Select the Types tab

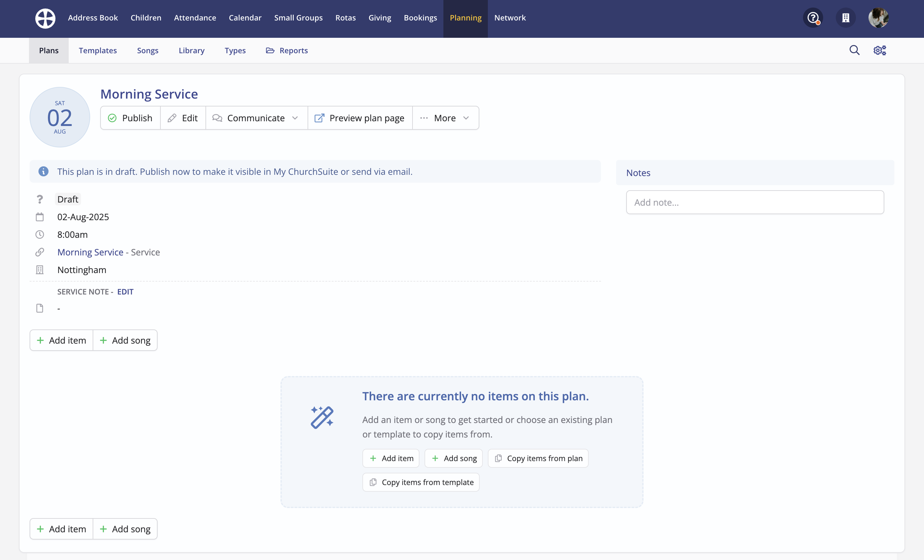(x=235, y=50)
